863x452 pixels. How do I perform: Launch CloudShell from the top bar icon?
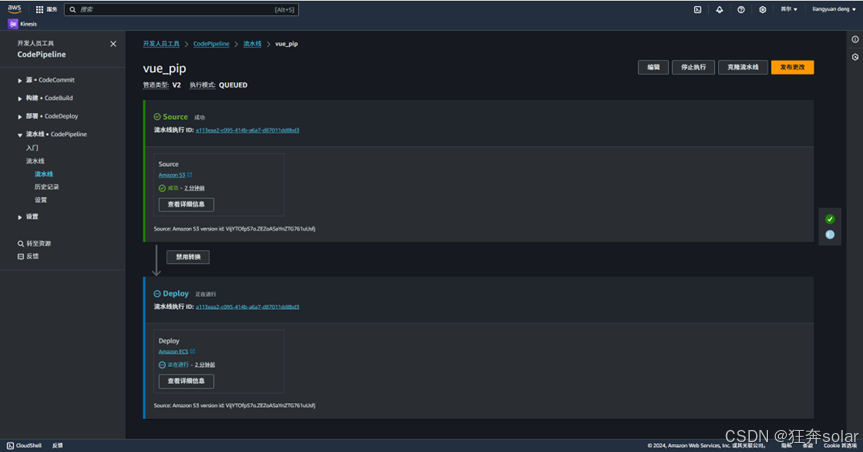[697, 9]
